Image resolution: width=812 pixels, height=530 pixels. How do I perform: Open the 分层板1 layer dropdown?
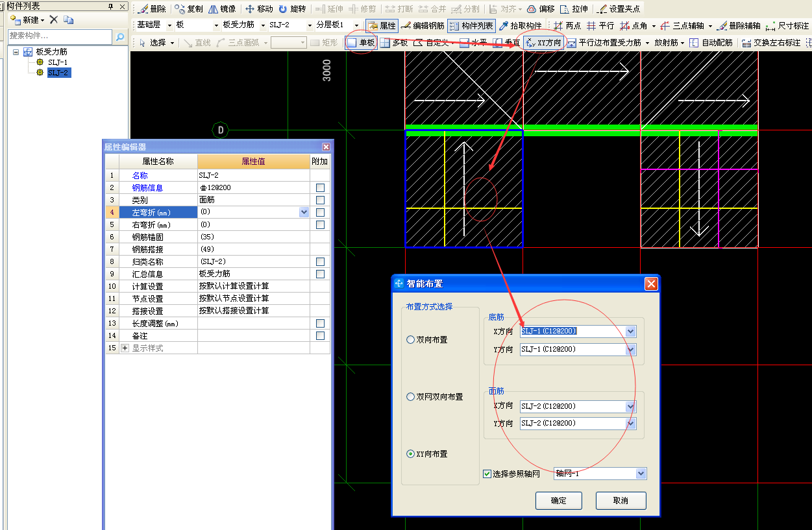click(356, 26)
